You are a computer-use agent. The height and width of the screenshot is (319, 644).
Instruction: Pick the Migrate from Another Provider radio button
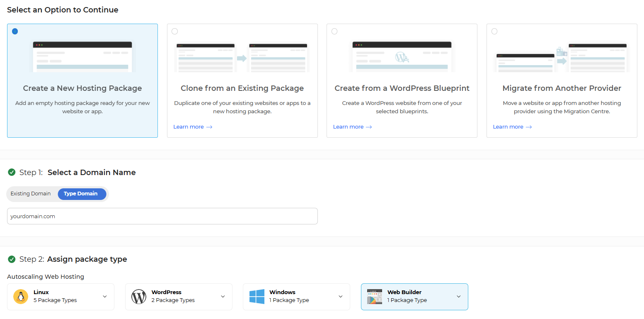point(494,31)
